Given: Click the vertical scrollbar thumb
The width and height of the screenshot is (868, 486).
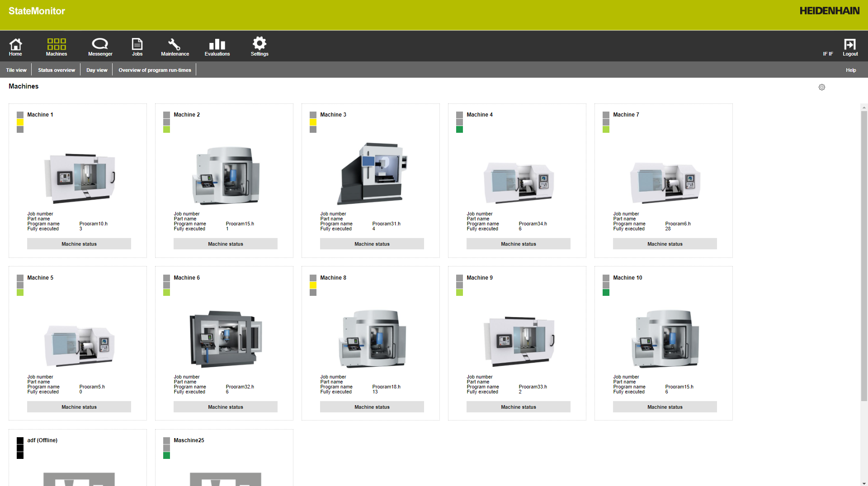Looking at the screenshot, I should click(864, 256).
